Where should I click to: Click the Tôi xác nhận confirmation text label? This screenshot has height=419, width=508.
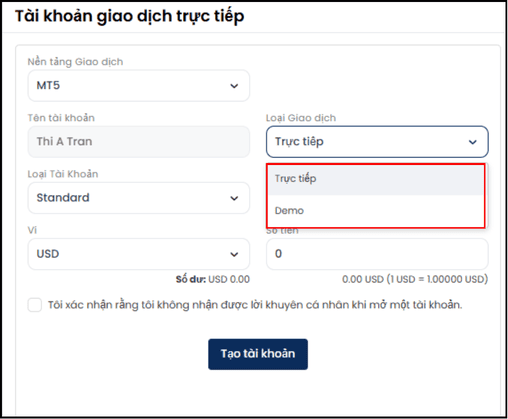[x=255, y=305]
